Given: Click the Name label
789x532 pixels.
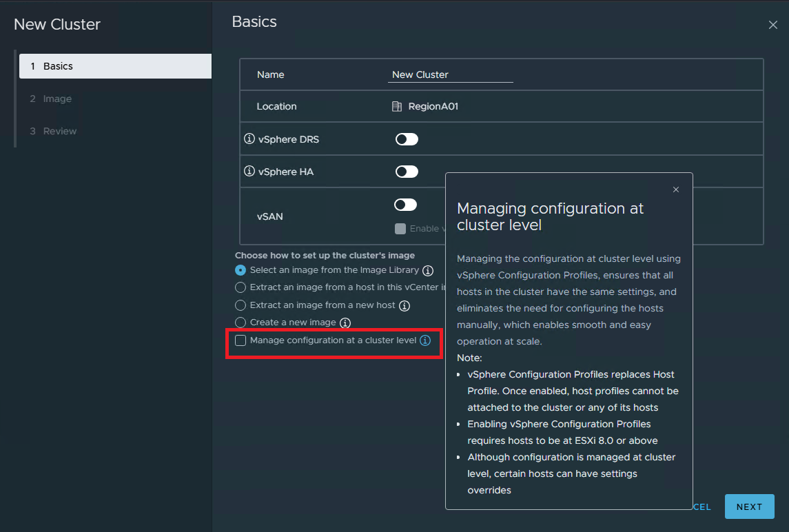Looking at the screenshot, I should (x=271, y=74).
